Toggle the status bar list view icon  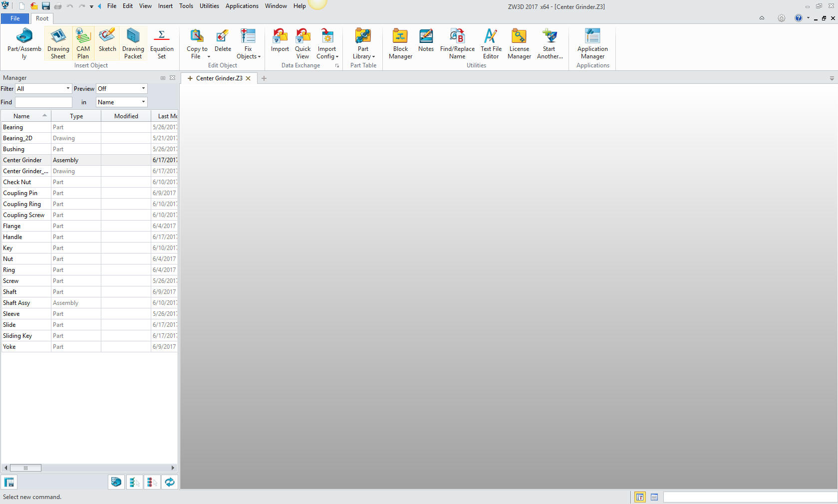(654, 497)
